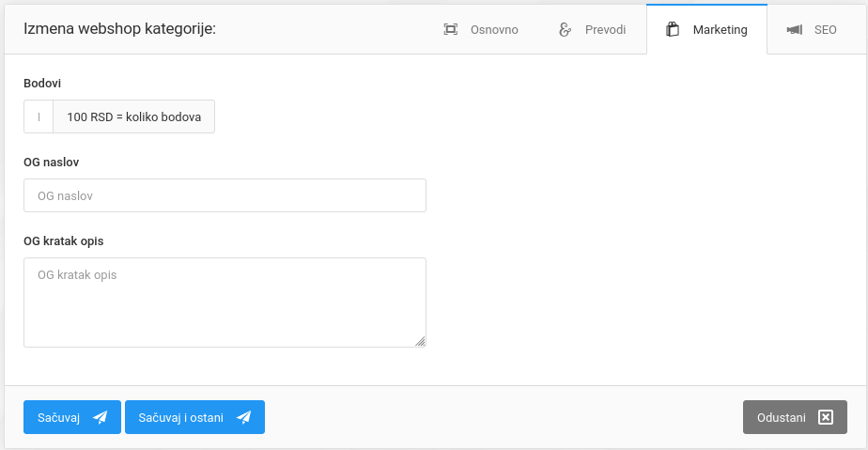868x450 pixels.
Task: Click the Sačuvaj i ostani button label
Action: pos(180,417)
